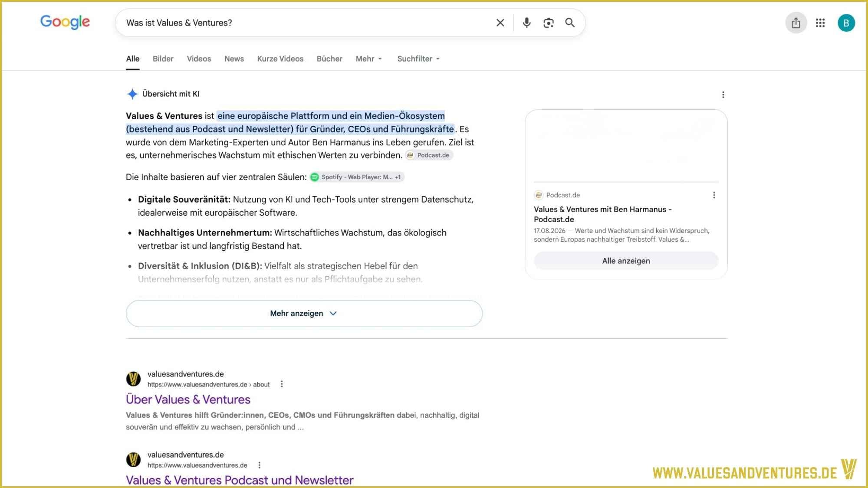Open options for Über Values & Ventures result
This screenshot has width=868, height=488.
[282, 384]
